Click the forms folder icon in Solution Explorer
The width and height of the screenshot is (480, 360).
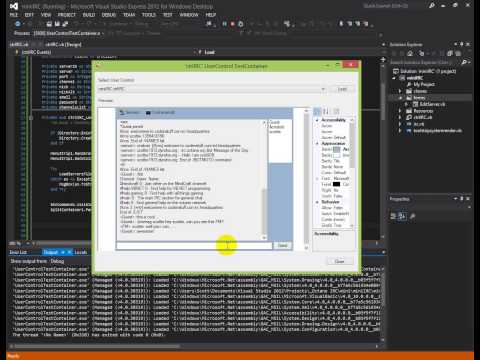409,98
